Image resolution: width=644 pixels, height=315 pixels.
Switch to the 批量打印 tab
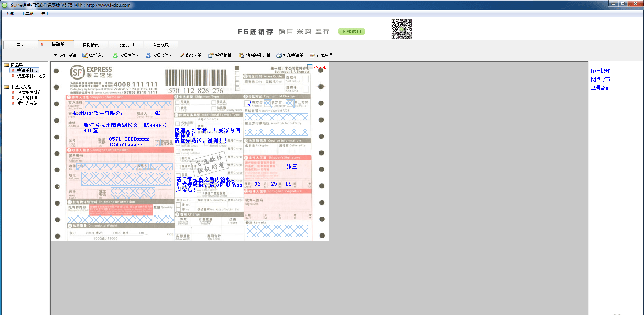pyautogui.click(x=125, y=45)
